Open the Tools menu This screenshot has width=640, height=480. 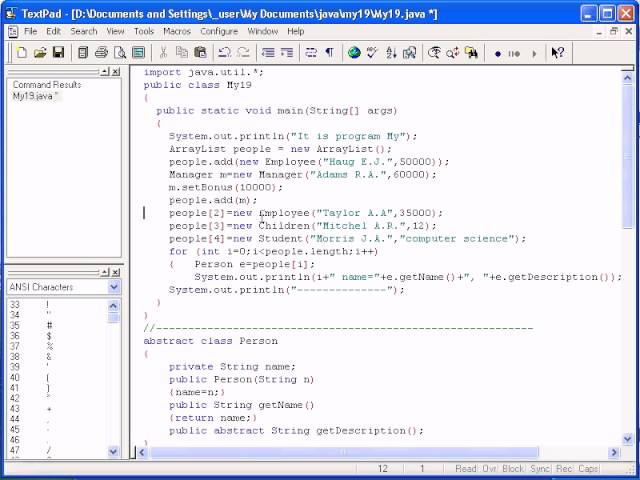[x=144, y=31]
